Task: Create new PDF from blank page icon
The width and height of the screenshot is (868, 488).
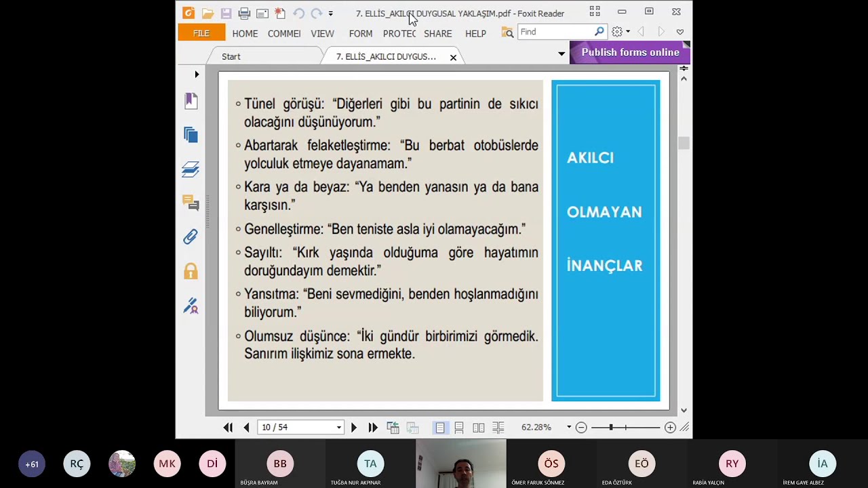Action: (x=280, y=13)
